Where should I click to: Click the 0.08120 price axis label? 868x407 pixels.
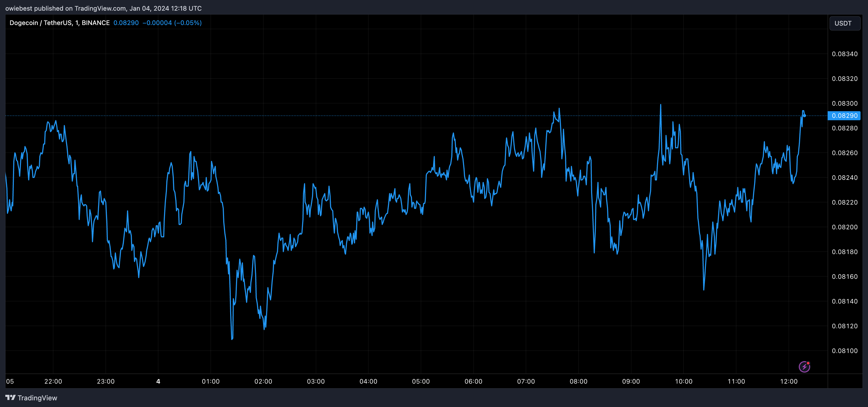[845, 326]
